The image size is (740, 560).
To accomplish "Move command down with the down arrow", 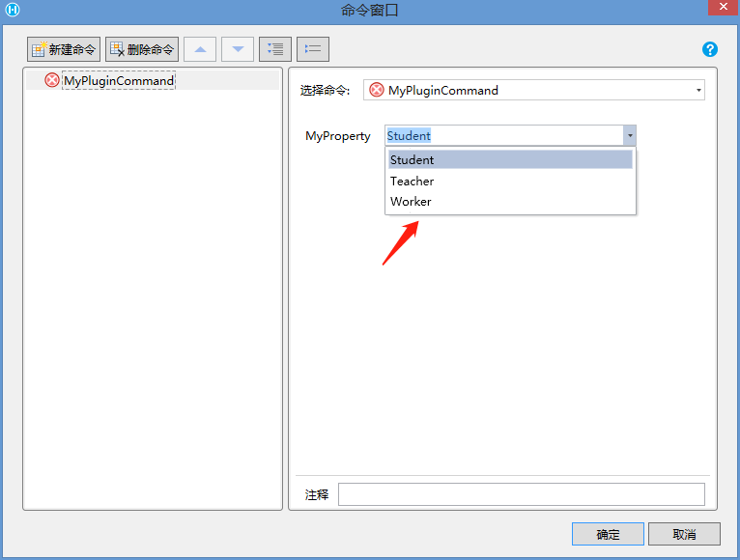I will [238, 49].
